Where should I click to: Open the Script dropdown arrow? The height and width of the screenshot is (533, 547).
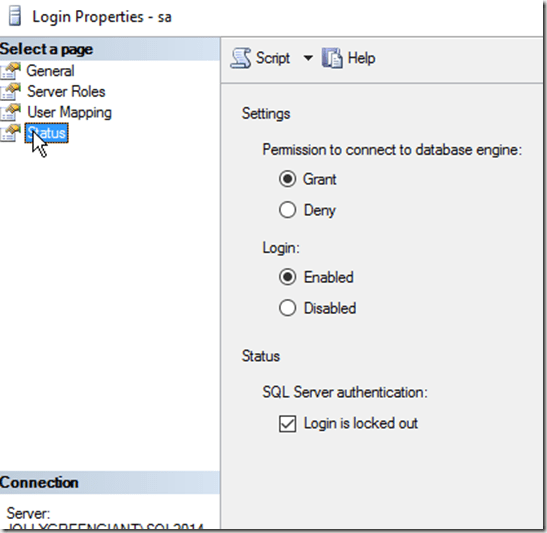(308, 58)
